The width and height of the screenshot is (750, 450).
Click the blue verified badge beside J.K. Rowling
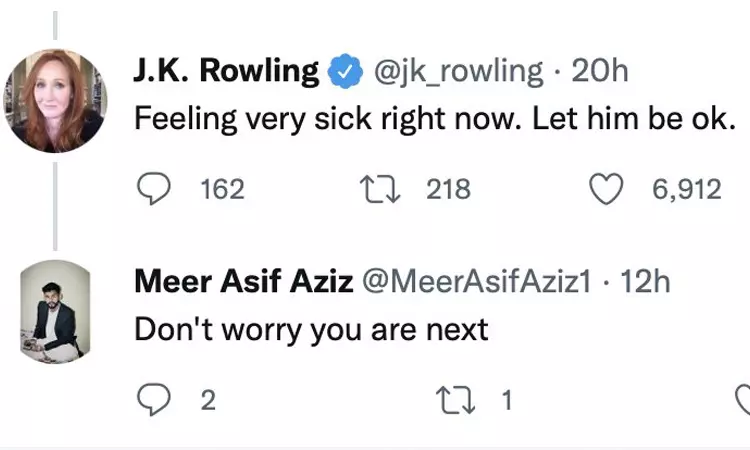coord(344,71)
